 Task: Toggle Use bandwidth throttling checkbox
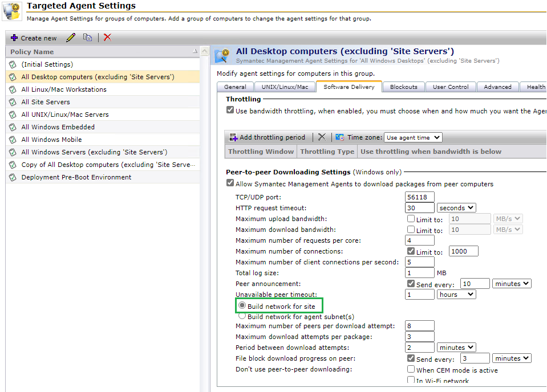(x=230, y=110)
